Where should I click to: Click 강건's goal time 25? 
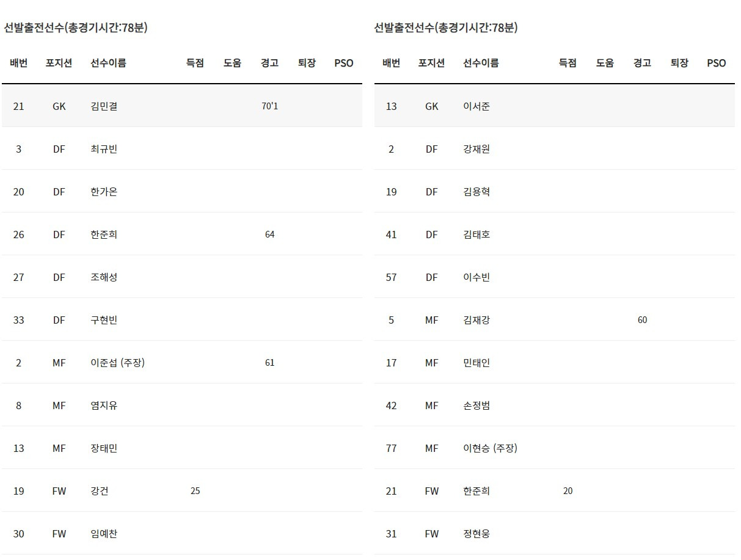(195, 491)
